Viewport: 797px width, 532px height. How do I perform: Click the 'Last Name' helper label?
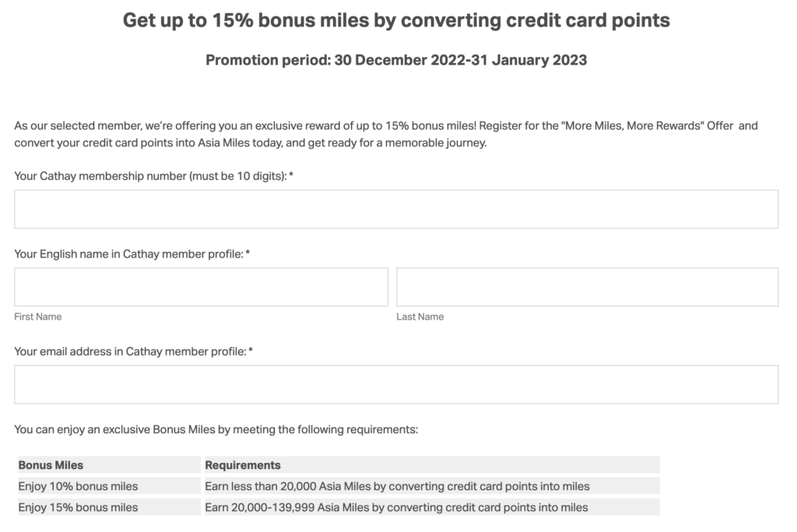click(x=420, y=317)
